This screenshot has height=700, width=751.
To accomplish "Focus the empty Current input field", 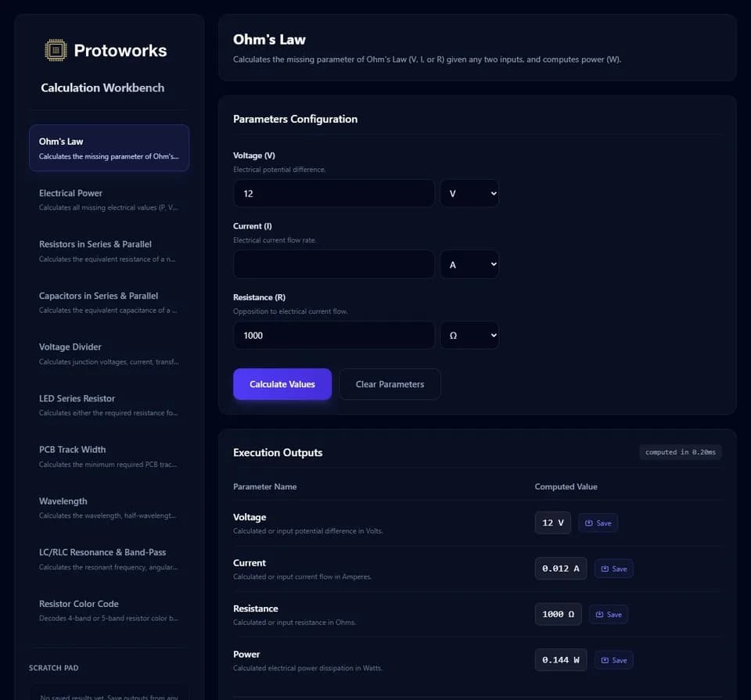I will pyautogui.click(x=334, y=264).
